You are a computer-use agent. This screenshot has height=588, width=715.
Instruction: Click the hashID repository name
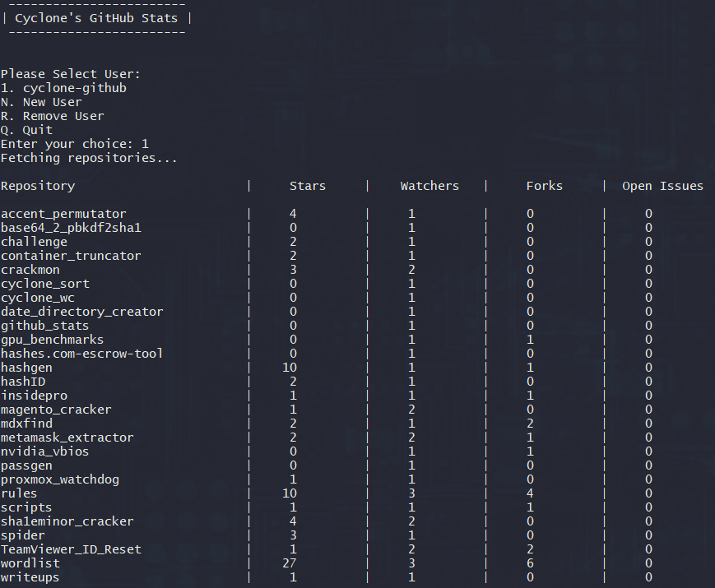click(x=23, y=382)
